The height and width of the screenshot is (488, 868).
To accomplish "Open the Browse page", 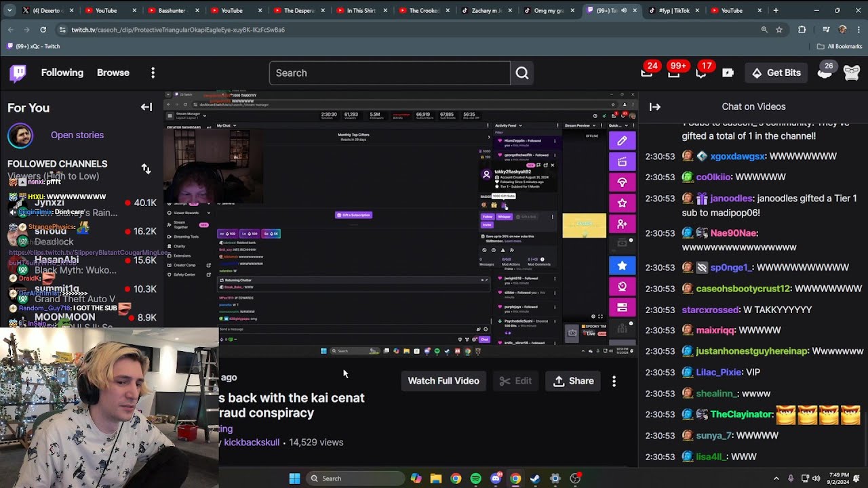I will click(113, 73).
